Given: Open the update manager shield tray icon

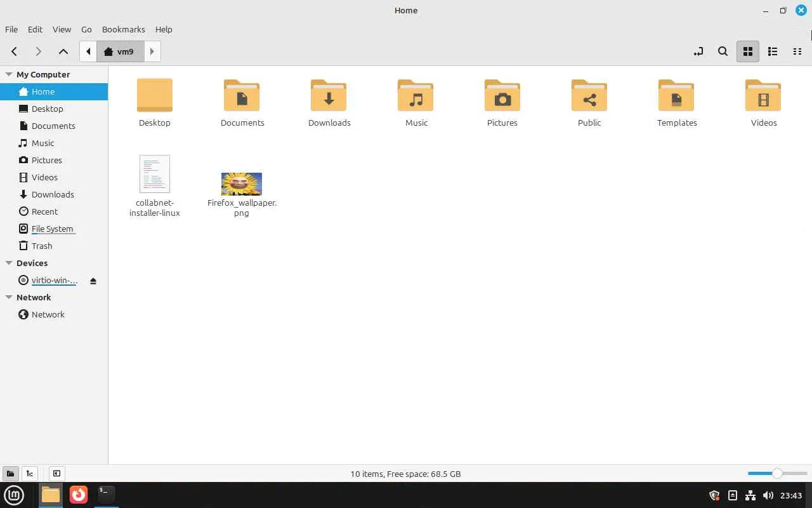Looking at the screenshot, I should pos(714,495).
